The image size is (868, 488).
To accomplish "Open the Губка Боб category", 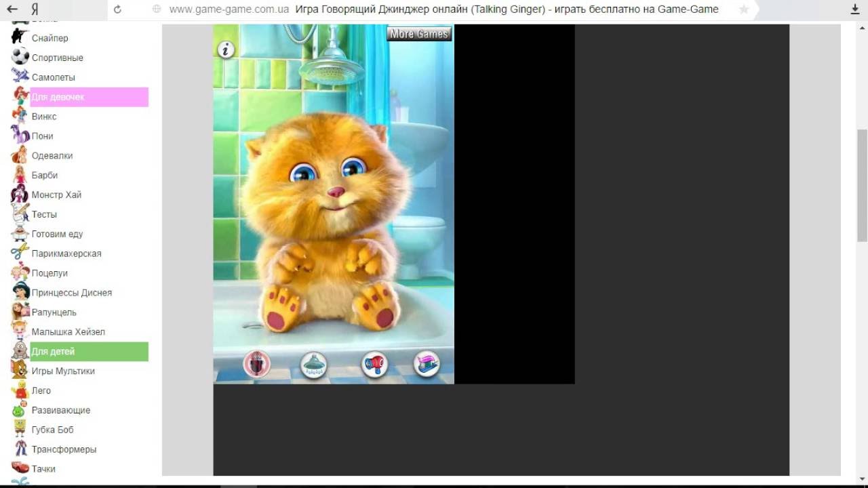I will tap(53, 430).
